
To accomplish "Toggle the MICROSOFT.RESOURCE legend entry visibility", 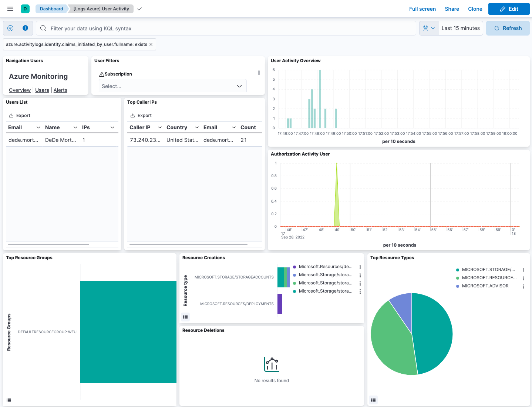I will pos(488,277).
